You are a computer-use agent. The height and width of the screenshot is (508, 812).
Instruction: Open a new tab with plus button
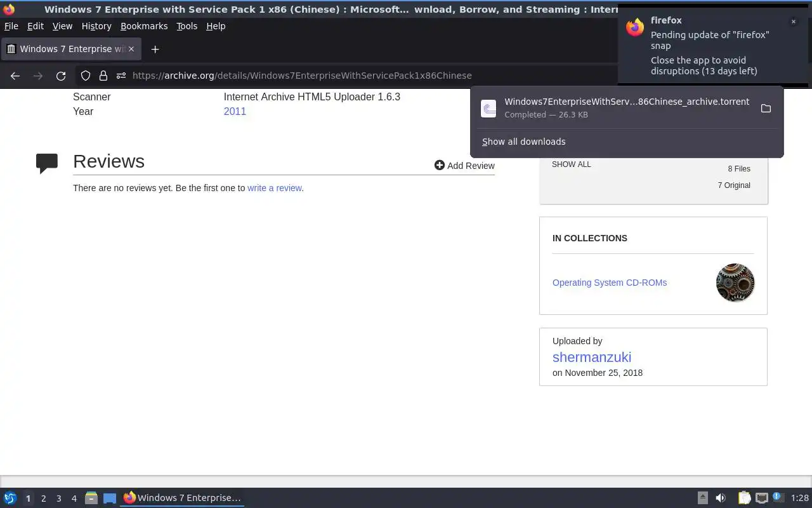pyautogui.click(x=155, y=49)
